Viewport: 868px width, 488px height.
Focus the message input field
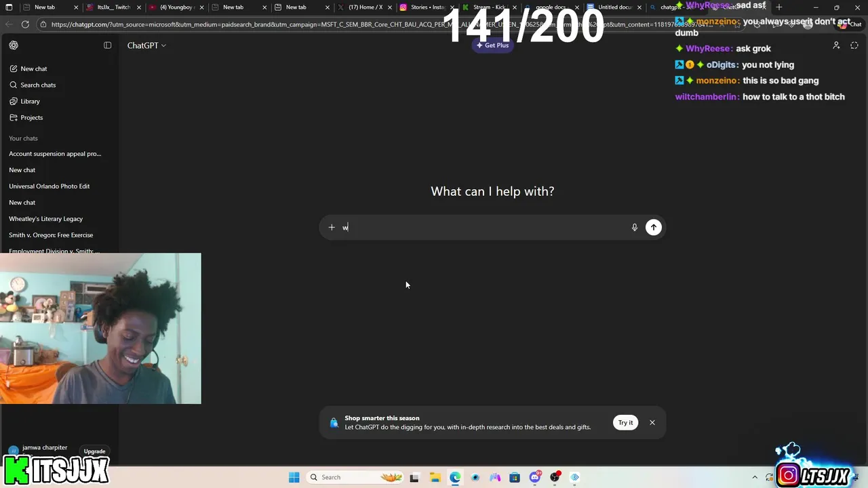(x=484, y=228)
